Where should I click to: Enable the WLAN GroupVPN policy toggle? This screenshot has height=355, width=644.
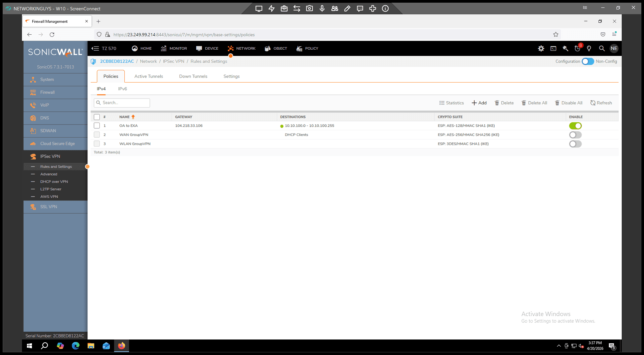[575, 144]
